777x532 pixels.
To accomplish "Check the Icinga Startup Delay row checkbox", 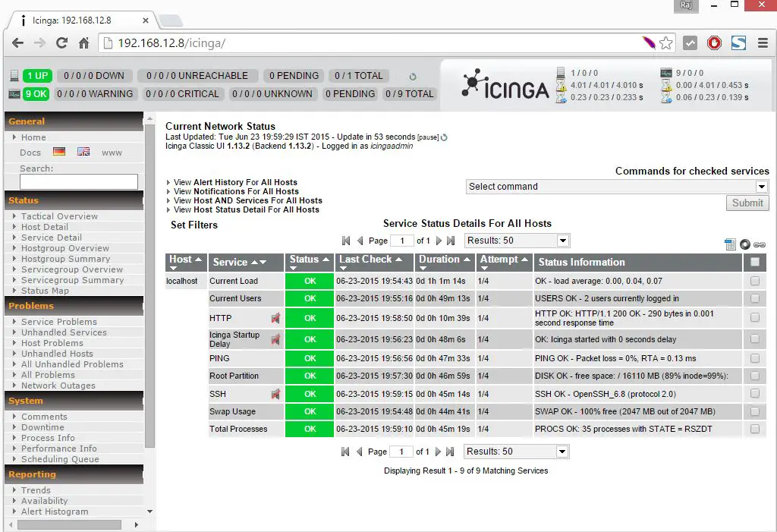I will 755,338.
